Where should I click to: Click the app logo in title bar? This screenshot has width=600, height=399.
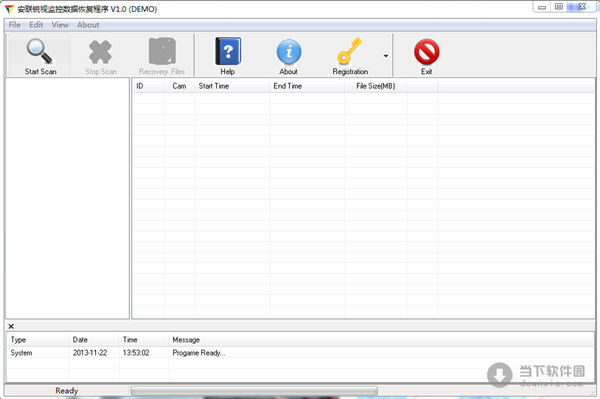9,9
